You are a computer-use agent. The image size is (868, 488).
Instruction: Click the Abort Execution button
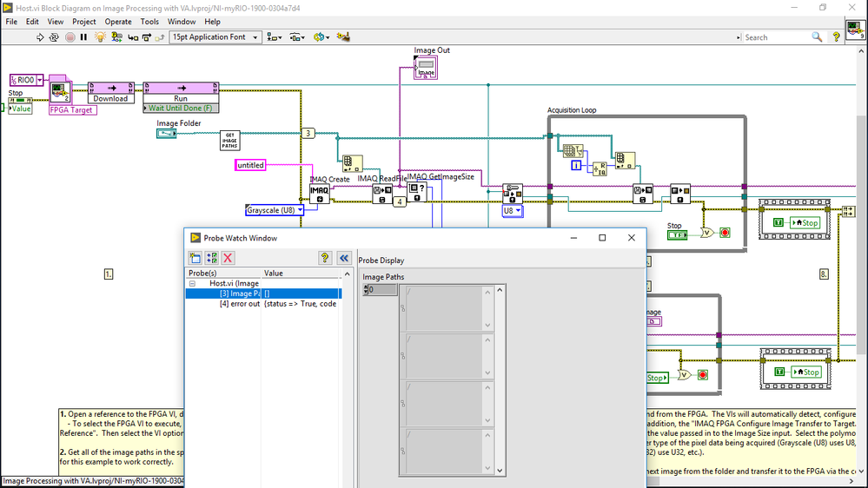coord(70,37)
